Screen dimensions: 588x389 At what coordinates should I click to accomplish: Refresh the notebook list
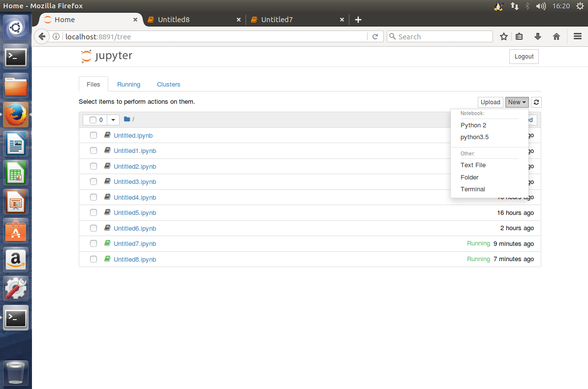click(x=536, y=102)
